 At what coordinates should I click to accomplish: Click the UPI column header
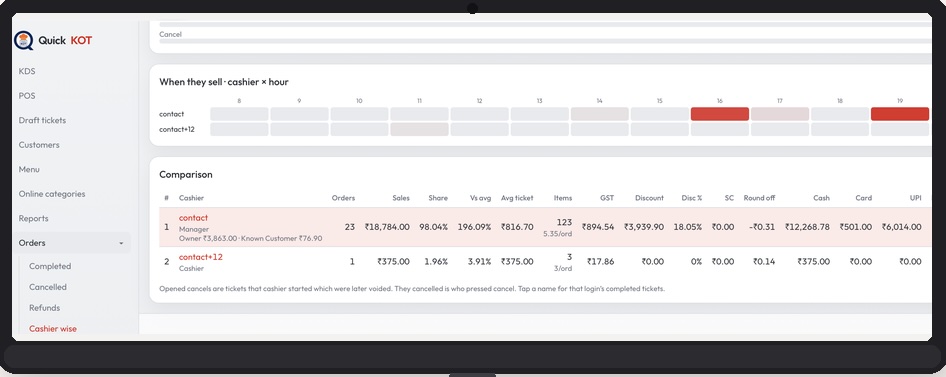click(x=915, y=198)
